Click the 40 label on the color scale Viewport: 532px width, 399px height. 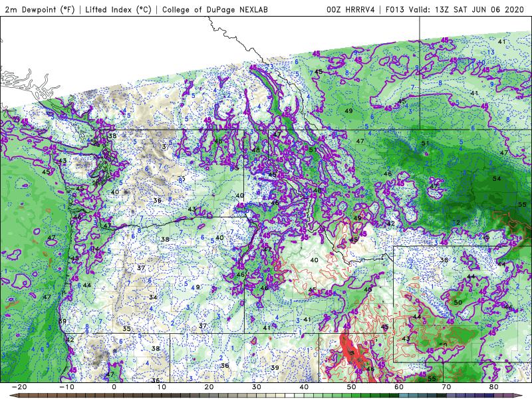(x=304, y=387)
